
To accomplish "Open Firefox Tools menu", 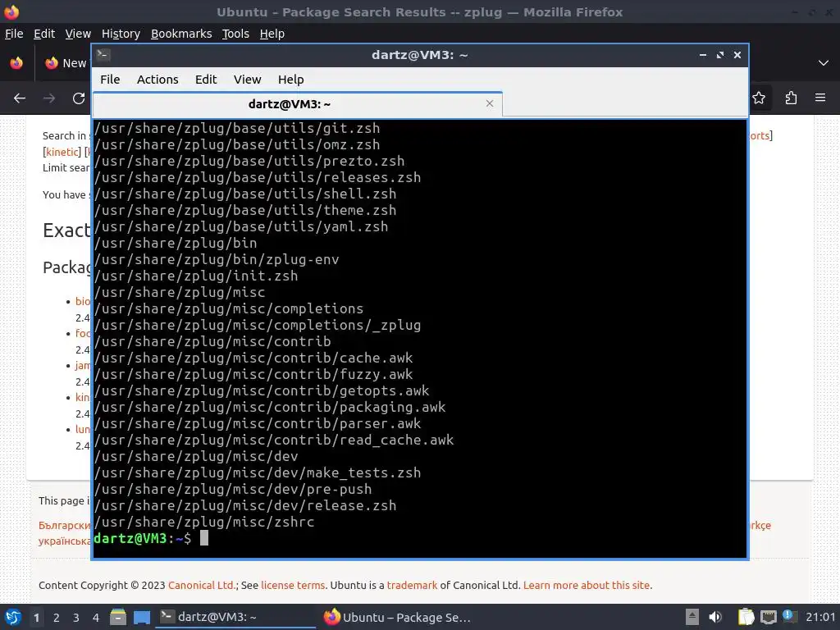I will coord(235,34).
